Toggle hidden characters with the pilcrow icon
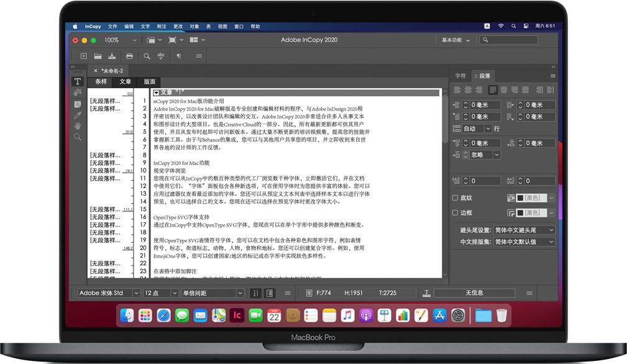The height and width of the screenshot is (364, 627). pos(179,56)
